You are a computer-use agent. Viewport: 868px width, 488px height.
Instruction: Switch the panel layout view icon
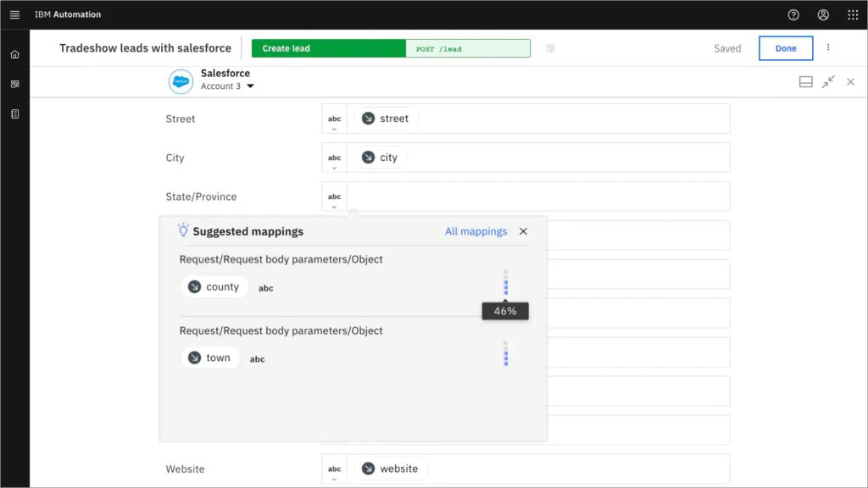click(x=806, y=82)
